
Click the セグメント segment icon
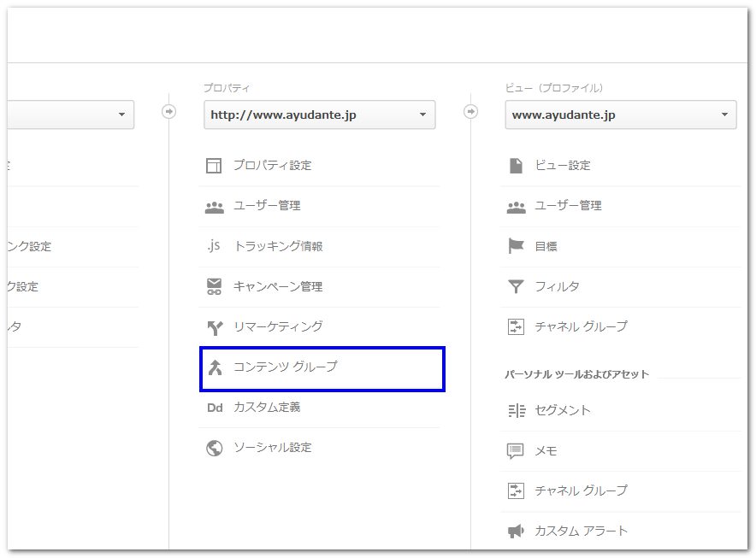516,410
